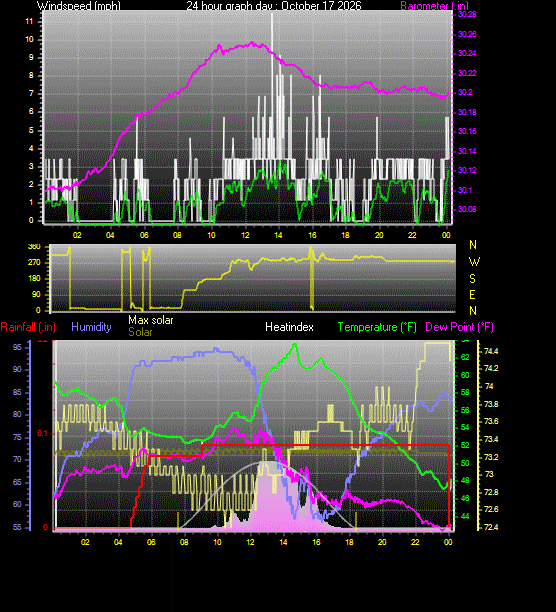Click the "180" wind direction axis value
Viewport: 556px width, 612px height.
(x=34, y=279)
